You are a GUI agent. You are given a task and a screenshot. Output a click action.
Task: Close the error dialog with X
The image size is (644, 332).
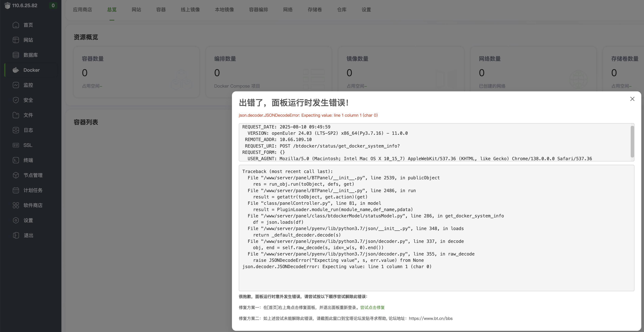click(632, 99)
